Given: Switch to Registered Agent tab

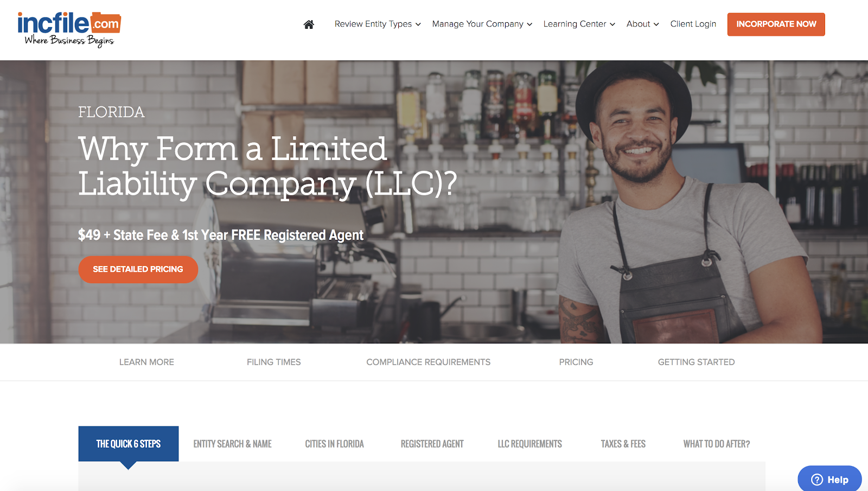Looking at the screenshot, I should click(x=432, y=444).
